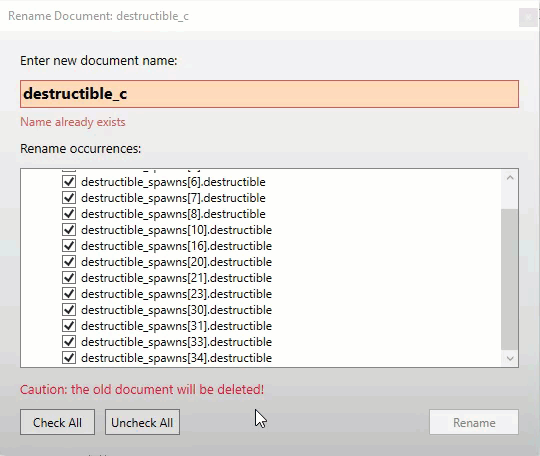
Task: Click the Uncheck All button
Action: [142, 422]
